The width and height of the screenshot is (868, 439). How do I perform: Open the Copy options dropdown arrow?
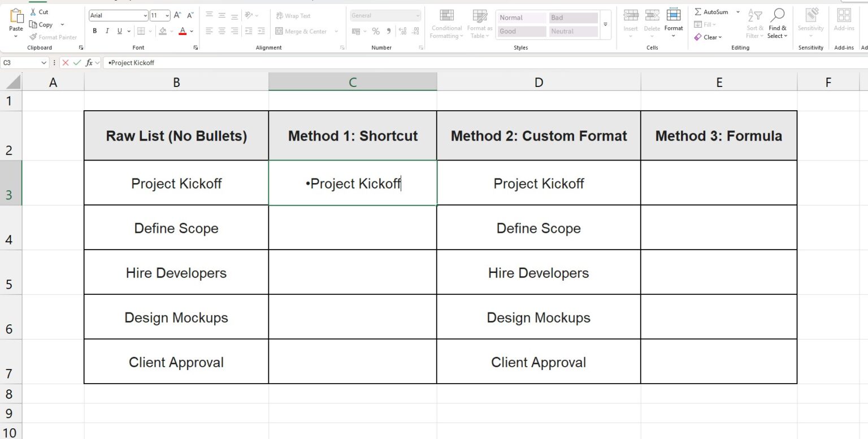[62, 24]
